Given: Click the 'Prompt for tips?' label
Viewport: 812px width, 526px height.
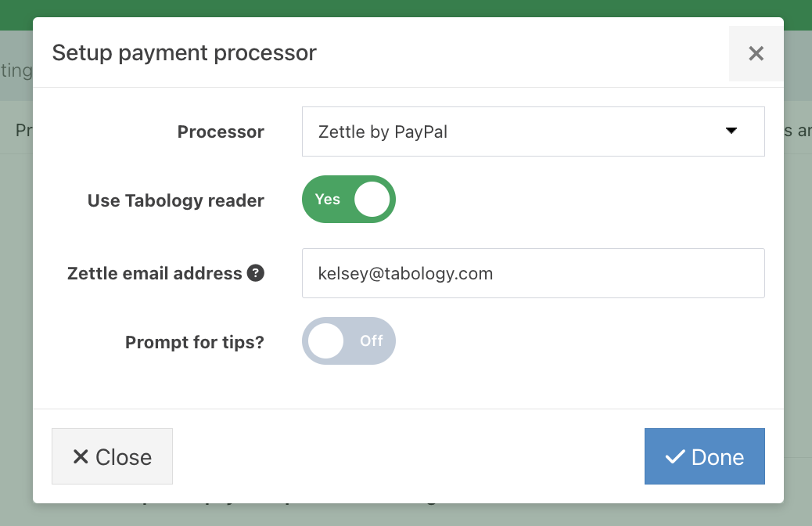Looking at the screenshot, I should tap(195, 342).
